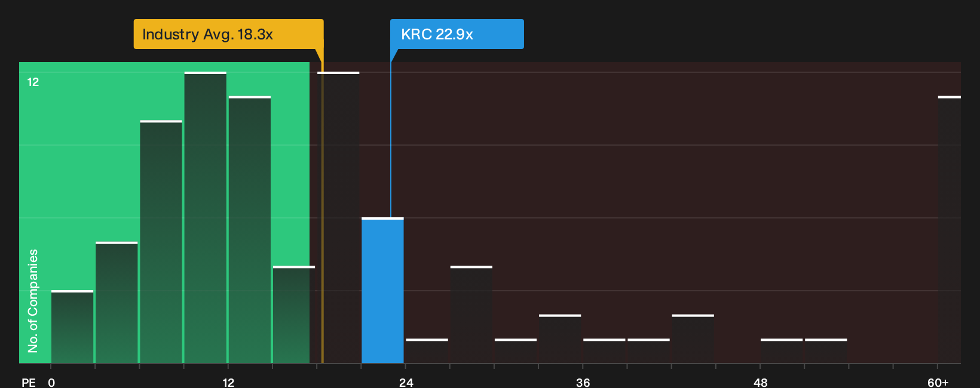Click the first green bar at PE 0
This screenshot has height=388, width=980.
tap(72, 327)
